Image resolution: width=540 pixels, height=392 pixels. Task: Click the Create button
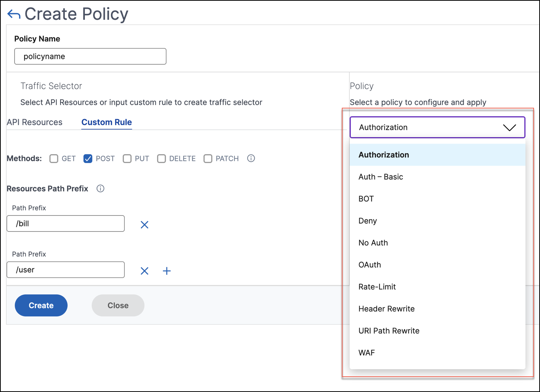[41, 306]
